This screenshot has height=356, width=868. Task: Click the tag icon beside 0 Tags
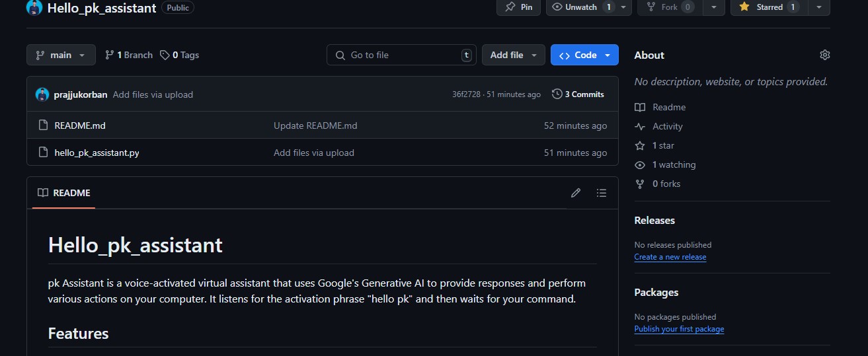point(165,55)
